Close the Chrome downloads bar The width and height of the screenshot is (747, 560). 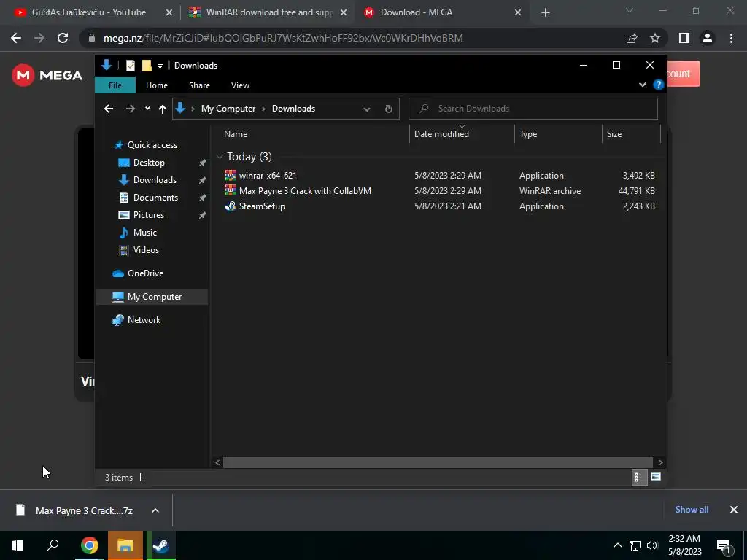(734, 510)
